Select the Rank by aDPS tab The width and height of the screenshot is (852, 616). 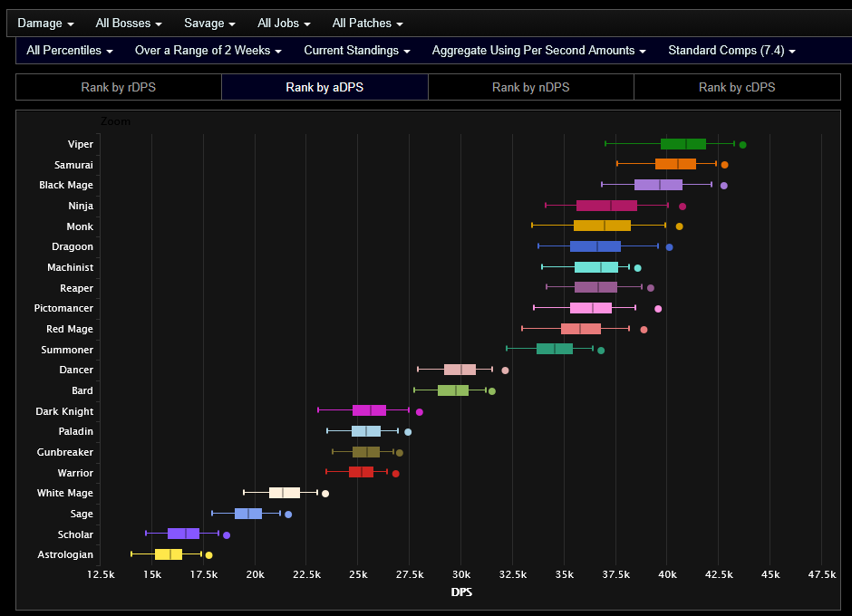tap(324, 88)
